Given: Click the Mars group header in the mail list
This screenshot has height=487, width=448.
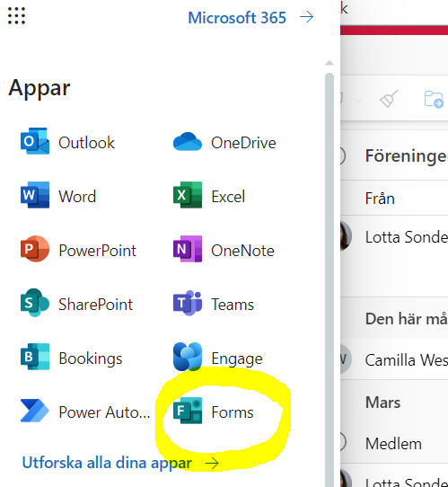Looking at the screenshot, I should click(382, 402).
